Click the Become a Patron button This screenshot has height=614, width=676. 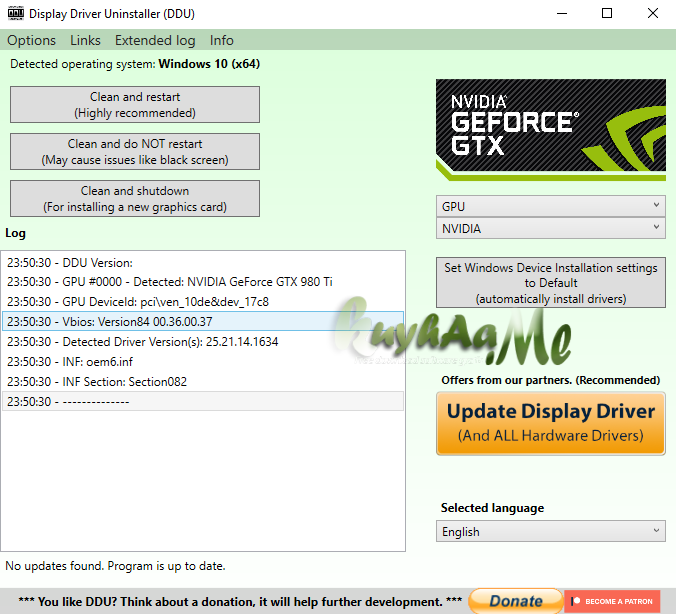tap(612, 601)
